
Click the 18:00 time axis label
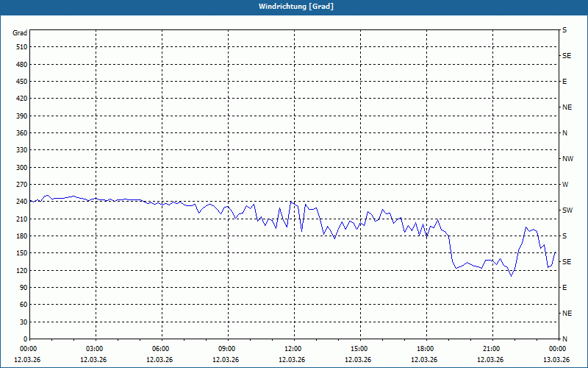[426, 349]
